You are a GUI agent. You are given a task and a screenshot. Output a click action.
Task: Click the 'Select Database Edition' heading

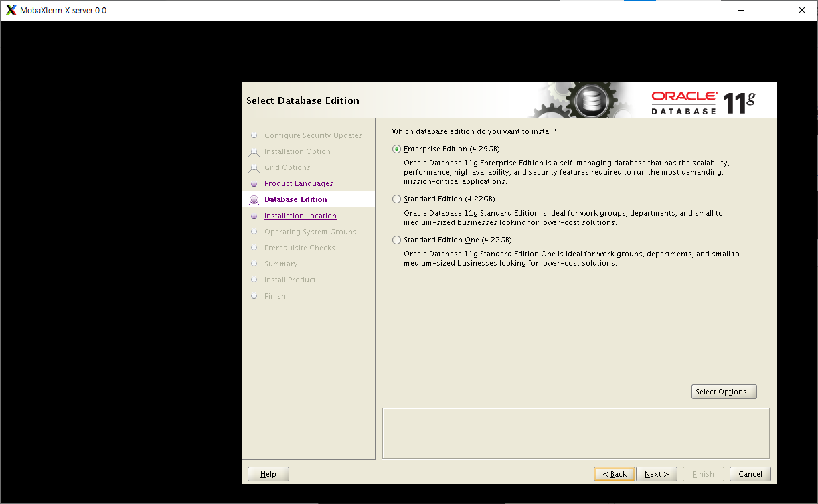[x=303, y=100]
